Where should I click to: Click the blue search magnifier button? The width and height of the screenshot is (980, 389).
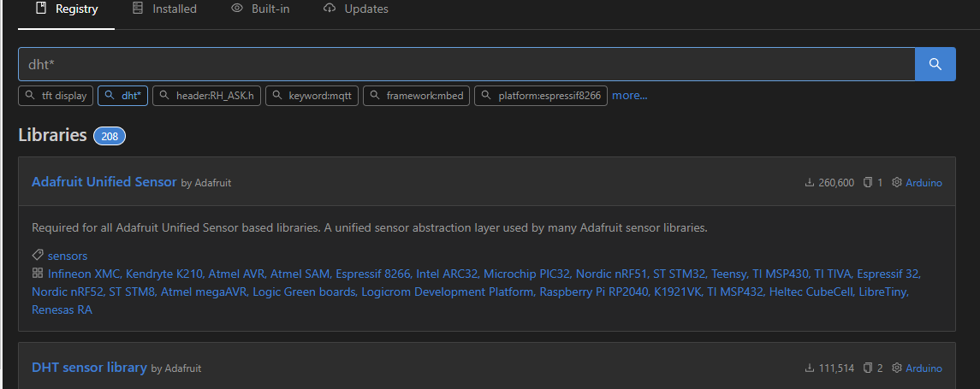[x=935, y=63]
